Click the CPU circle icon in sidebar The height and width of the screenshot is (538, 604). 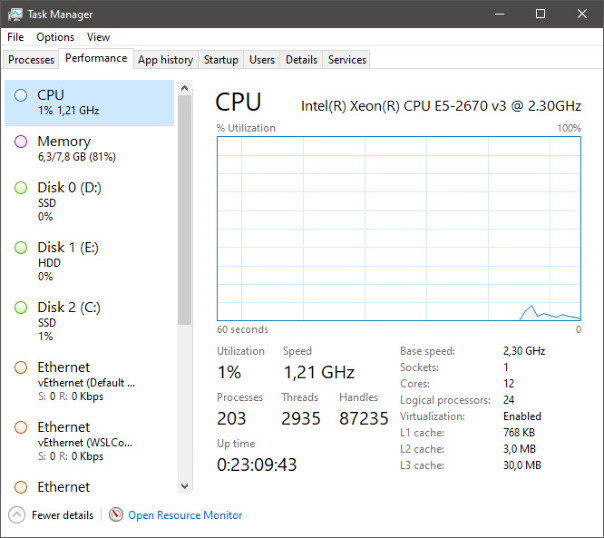(21, 95)
